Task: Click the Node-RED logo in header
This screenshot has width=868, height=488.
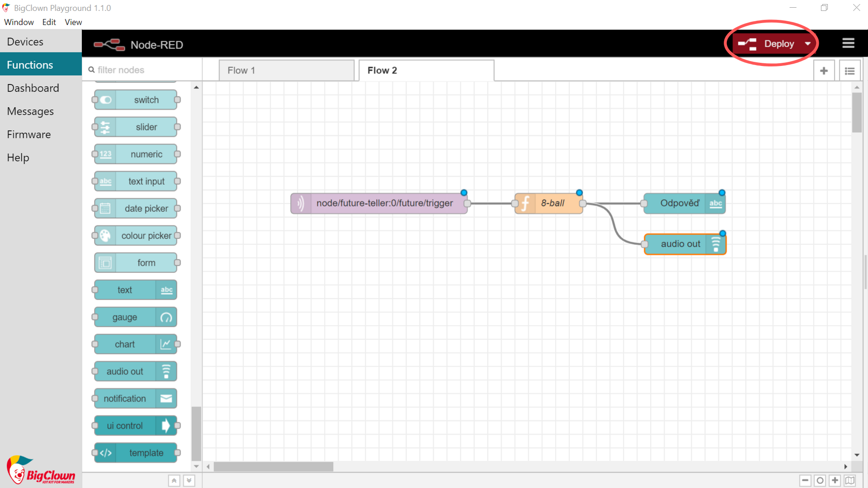Action: [x=109, y=44]
